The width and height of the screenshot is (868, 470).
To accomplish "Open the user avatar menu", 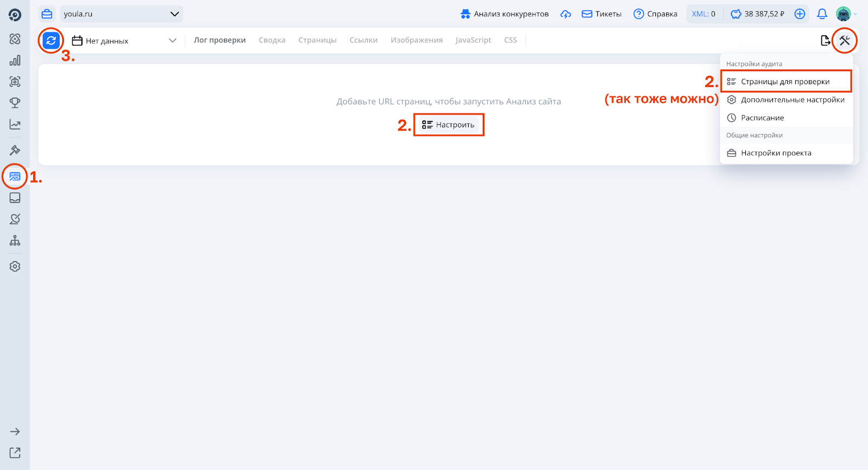I will point(844,14).
